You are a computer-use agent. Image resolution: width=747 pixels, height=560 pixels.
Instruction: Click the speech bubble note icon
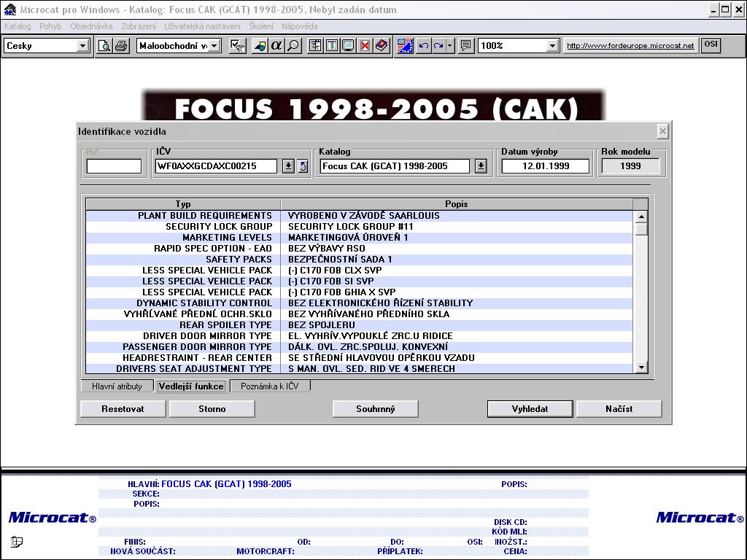pyautogui.click(x=466, y=46)
